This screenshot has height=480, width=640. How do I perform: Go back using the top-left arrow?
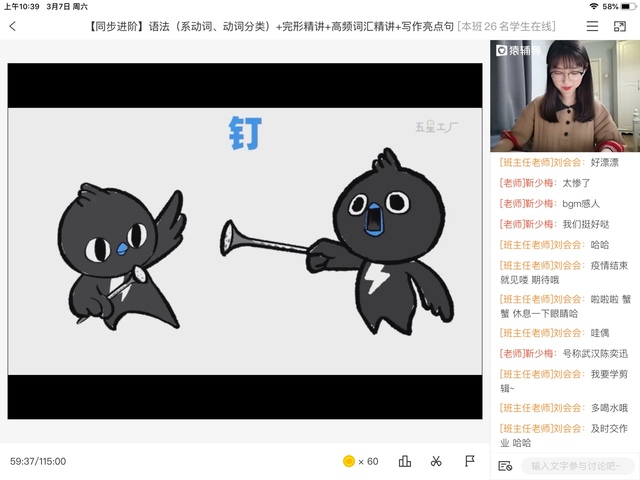(13, 27)
